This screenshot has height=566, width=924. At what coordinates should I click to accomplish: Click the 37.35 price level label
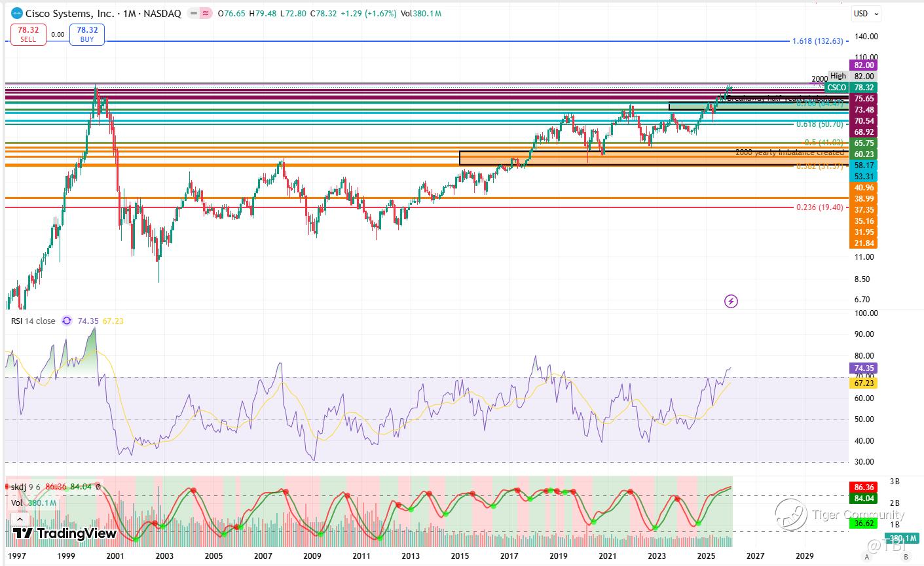coord(862,210)
